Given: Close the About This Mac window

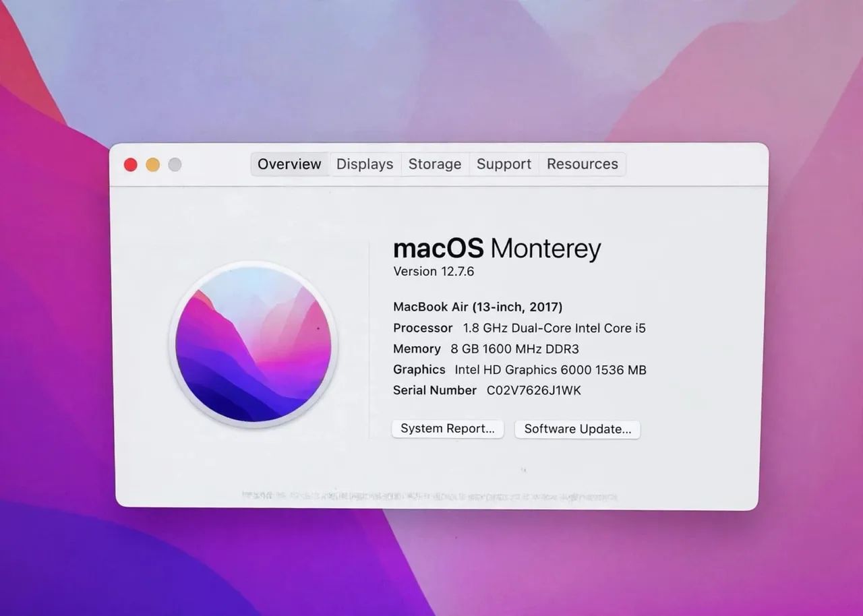Looking at the screenshot, I should pos(131,164).
